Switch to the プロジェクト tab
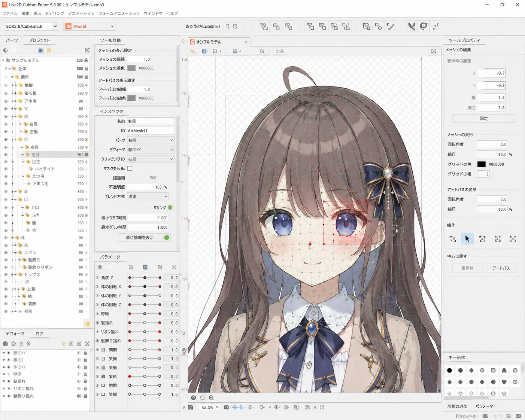This screenshot has height=420, width=525. [x=39, y=40]
